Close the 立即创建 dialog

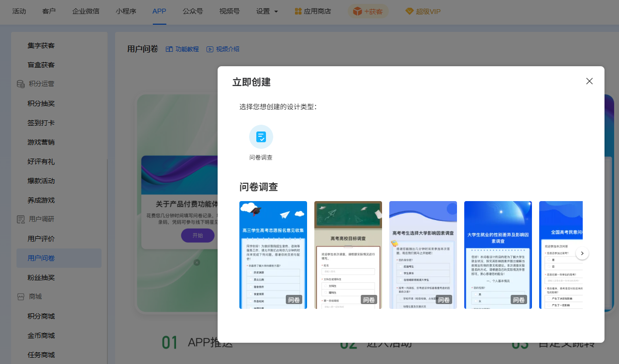589,81
